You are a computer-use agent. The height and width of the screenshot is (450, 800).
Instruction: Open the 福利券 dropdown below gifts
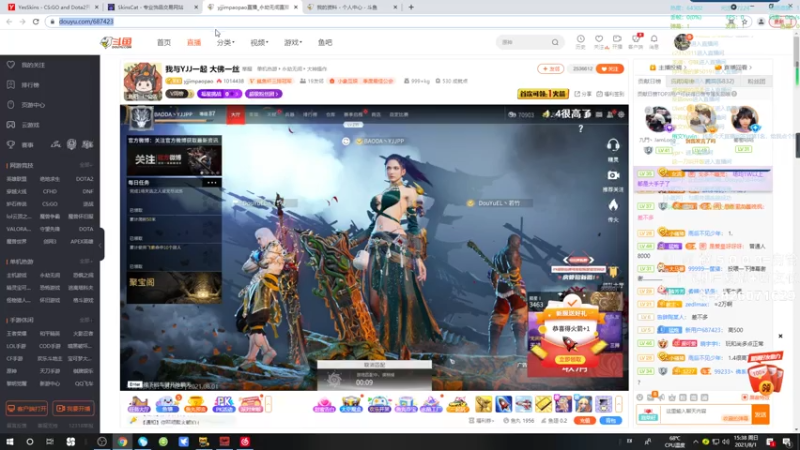[481, 421]
